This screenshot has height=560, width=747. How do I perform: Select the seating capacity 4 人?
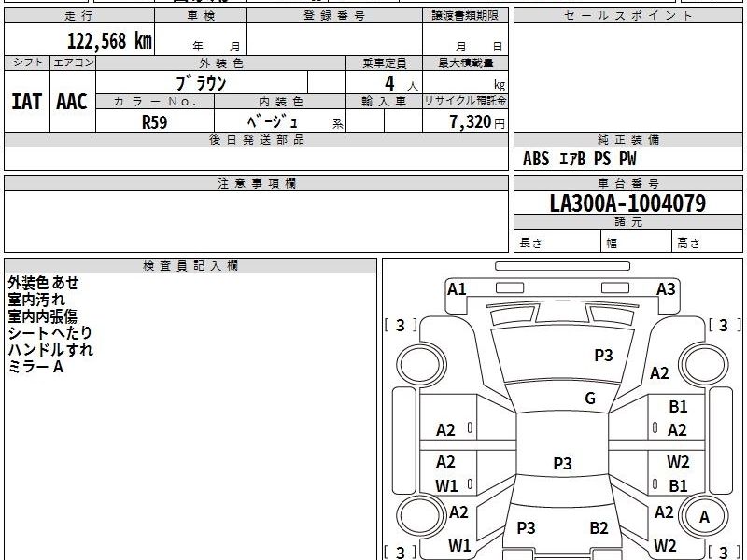click(x=401, y=84)
